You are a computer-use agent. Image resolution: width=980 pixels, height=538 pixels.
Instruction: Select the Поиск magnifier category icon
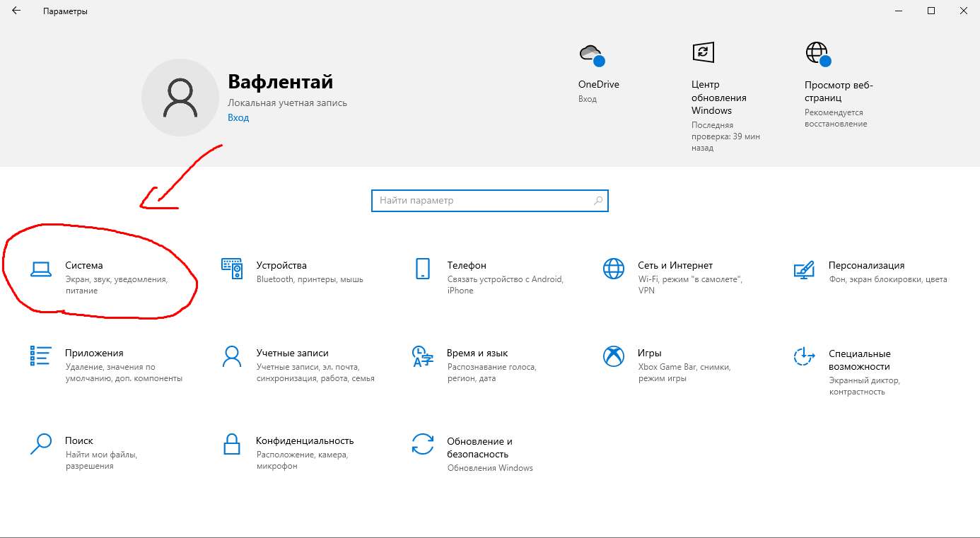pyautogui.click(x=41, y=444)
